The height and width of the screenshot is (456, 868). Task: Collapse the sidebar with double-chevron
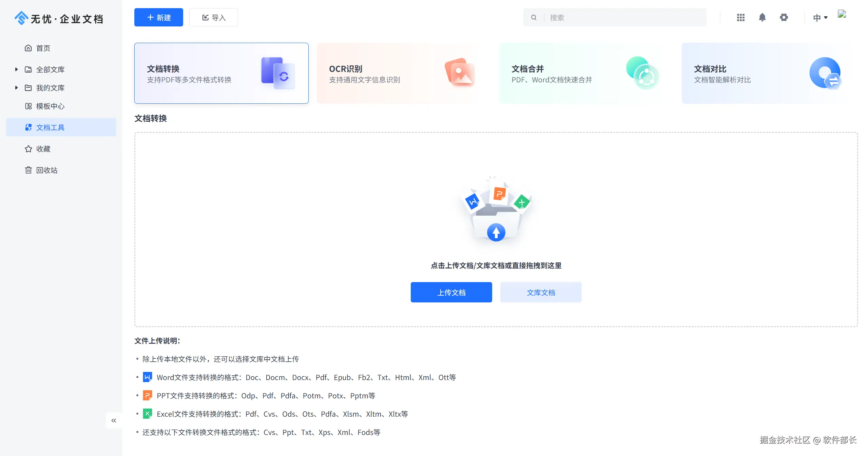[x=114, y=420]
